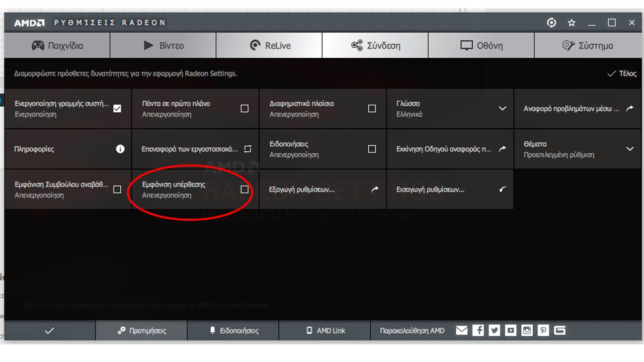Toggle Διαφημιστικά πλαίσια checkbox
This screenshot has width=644, height=362.
[372, 109]
